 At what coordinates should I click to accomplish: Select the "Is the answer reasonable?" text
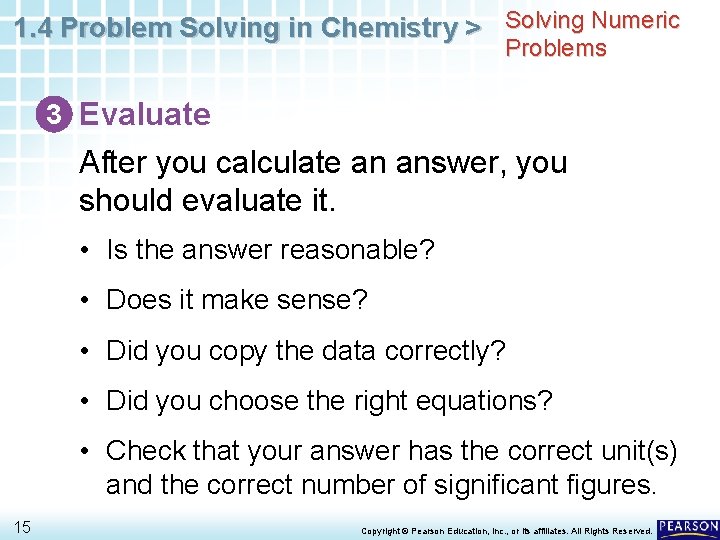click(270, 249)
